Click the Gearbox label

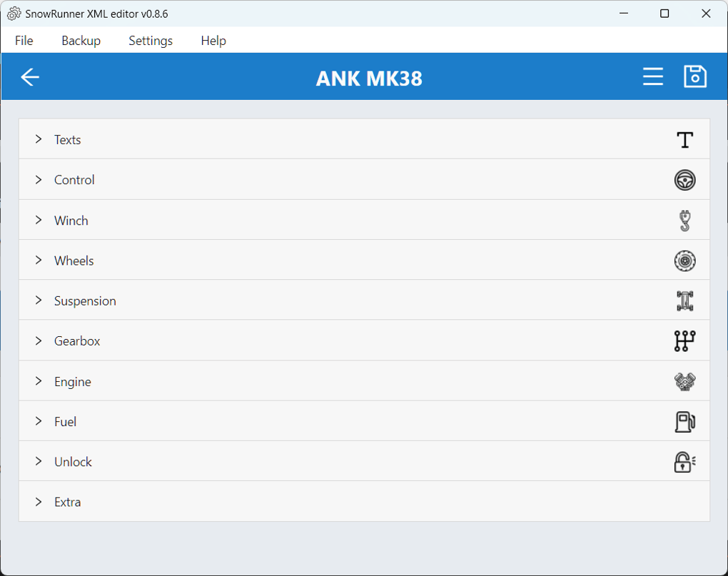click(77, 341)
